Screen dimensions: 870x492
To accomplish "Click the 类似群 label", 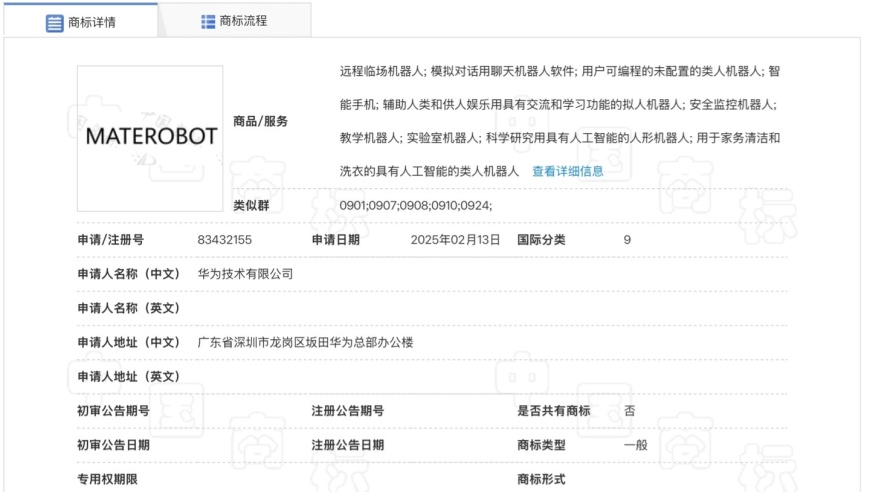I will click(x=251, y=206).
